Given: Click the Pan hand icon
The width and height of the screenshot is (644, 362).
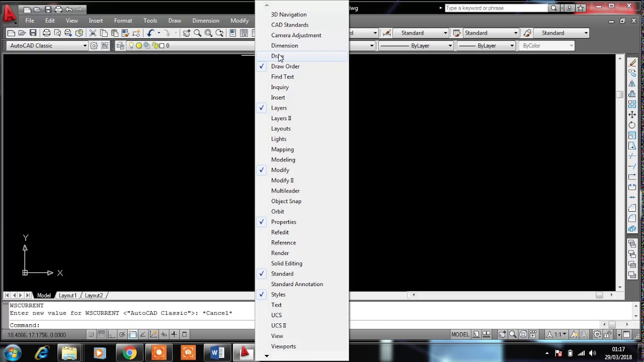Looking at the screenshot, I should [186, 33].
